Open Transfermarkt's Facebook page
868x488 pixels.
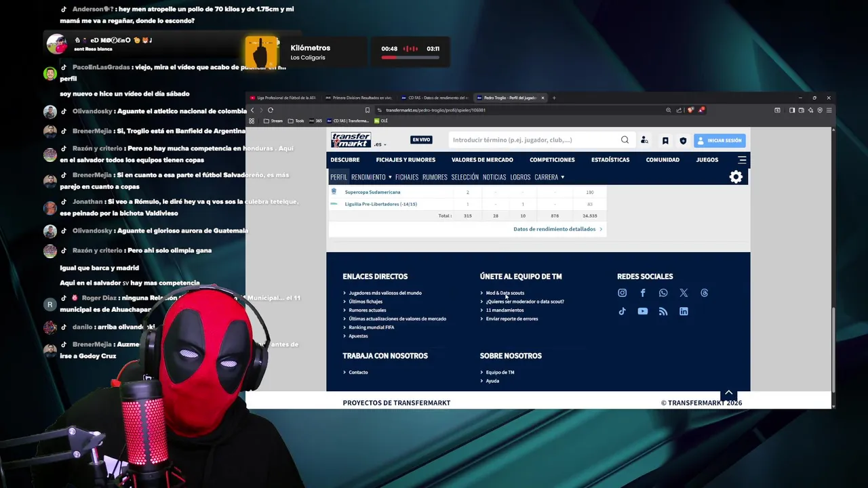643,293
